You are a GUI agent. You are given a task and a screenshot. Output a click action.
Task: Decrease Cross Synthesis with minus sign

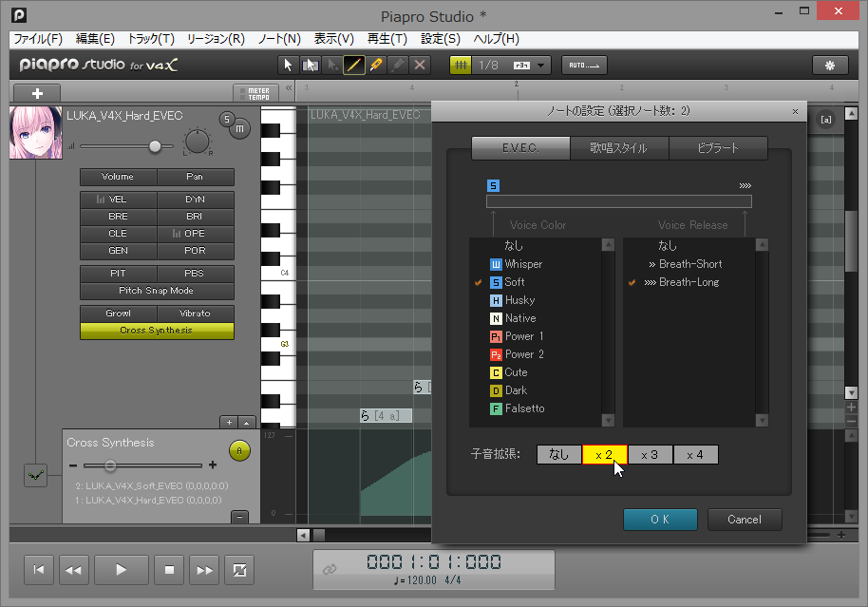point(73,465)
